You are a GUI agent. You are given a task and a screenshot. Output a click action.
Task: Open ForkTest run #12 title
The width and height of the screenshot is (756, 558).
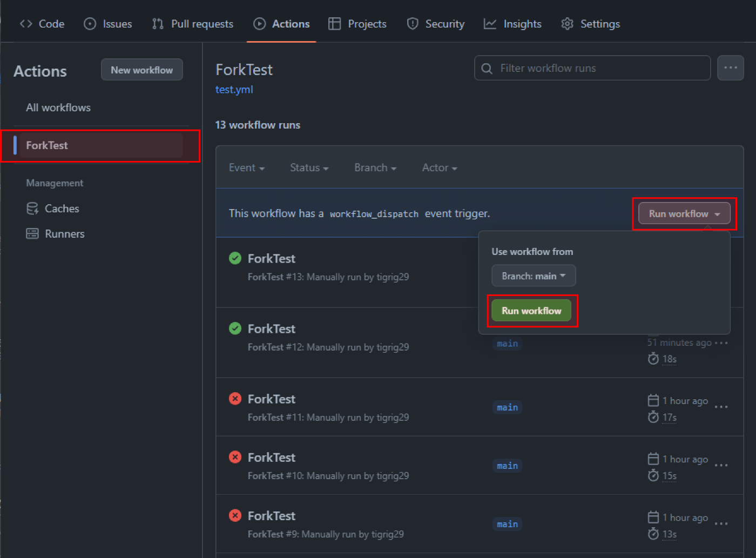coord(272,329)
